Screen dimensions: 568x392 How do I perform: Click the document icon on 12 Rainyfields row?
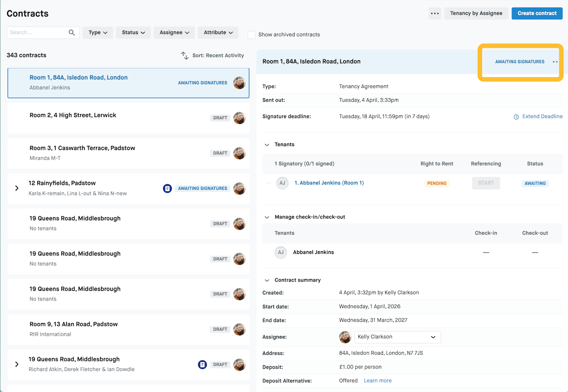point(167,189)
